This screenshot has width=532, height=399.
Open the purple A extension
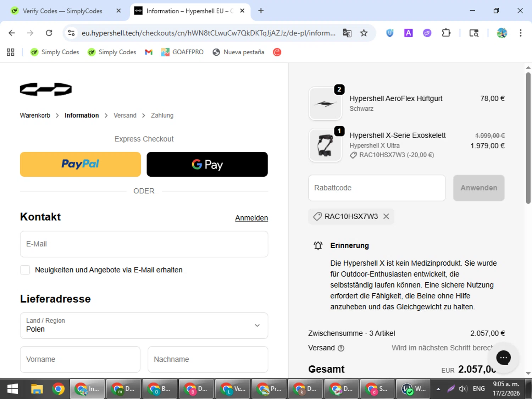click(x=409, y=33)
